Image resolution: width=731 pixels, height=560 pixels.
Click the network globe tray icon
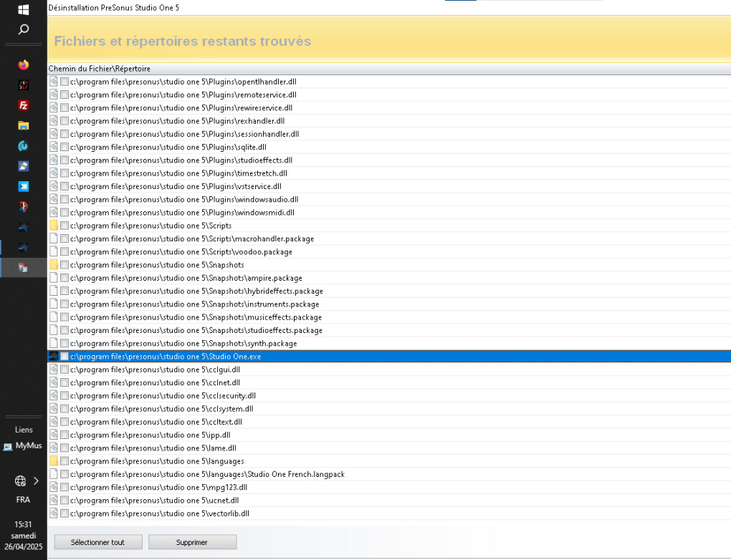point(20,481)
